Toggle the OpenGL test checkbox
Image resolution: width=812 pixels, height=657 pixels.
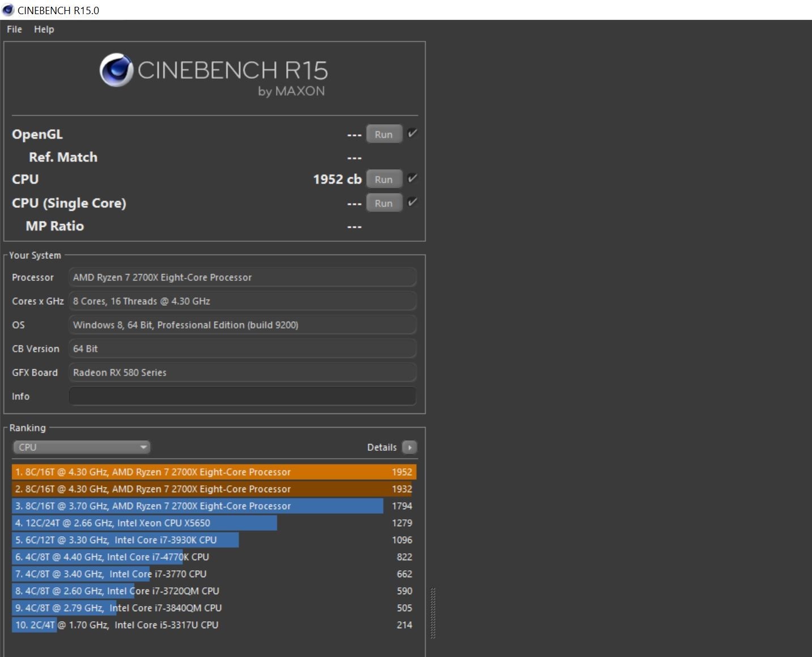pyautogui.click(x=413, y=134)
